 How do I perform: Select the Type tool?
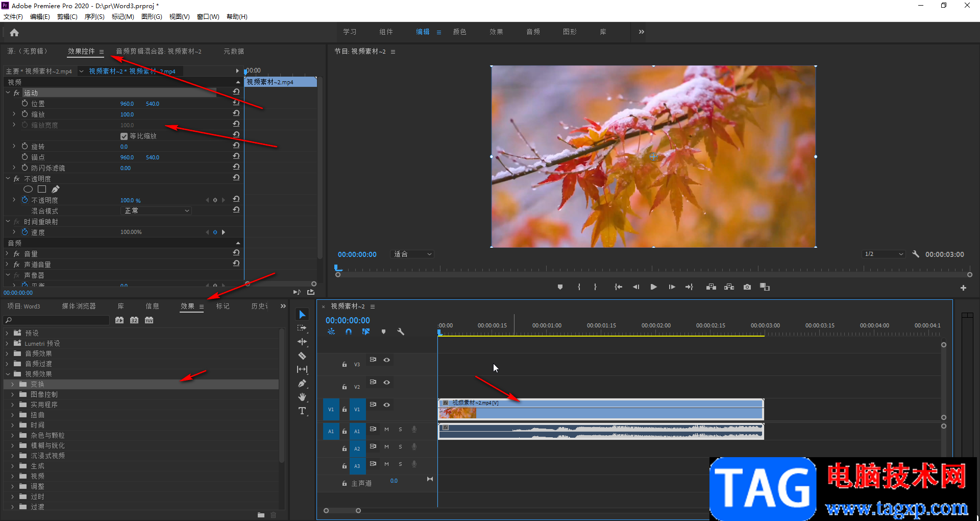(x=302, y=411)
